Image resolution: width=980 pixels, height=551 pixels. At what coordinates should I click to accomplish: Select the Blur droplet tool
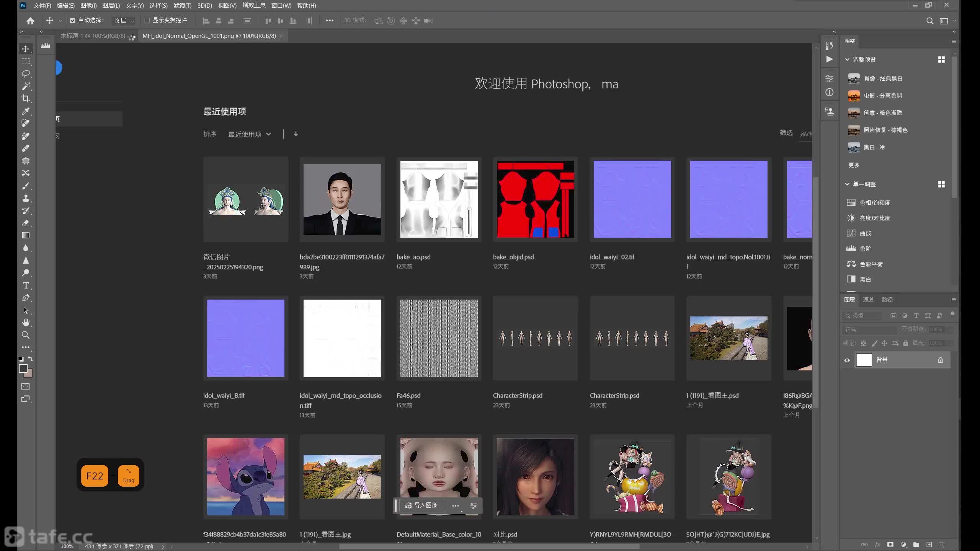(26, 248)
